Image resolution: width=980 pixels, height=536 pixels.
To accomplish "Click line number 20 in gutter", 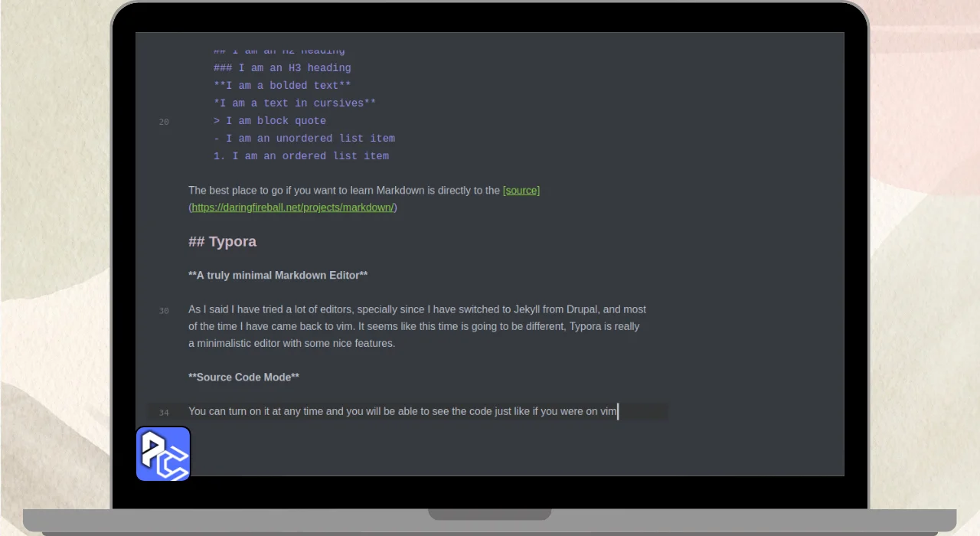I will (164, 122).
